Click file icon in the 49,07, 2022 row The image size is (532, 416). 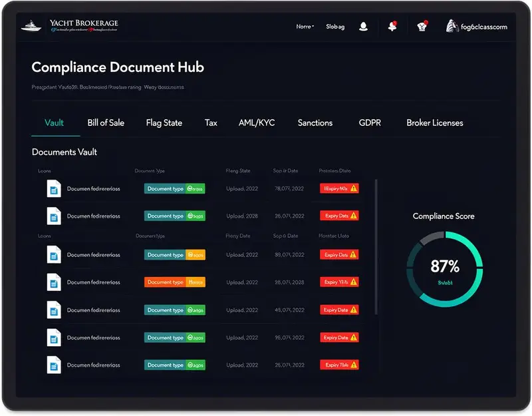coord(54,310)
